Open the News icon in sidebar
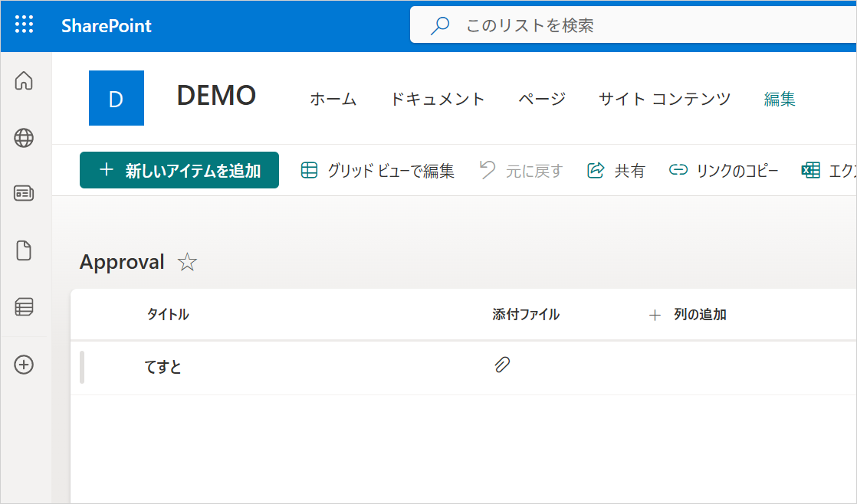This screenshot has width=857, height=504. 25,193
